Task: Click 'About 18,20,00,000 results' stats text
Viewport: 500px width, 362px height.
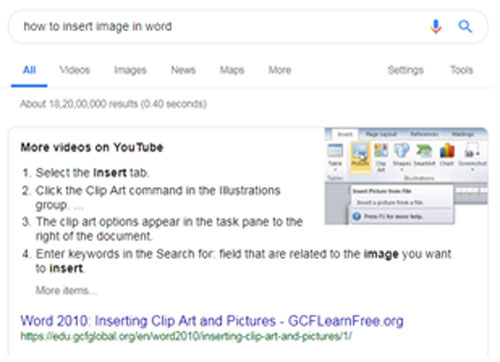Action: (113, 104)
